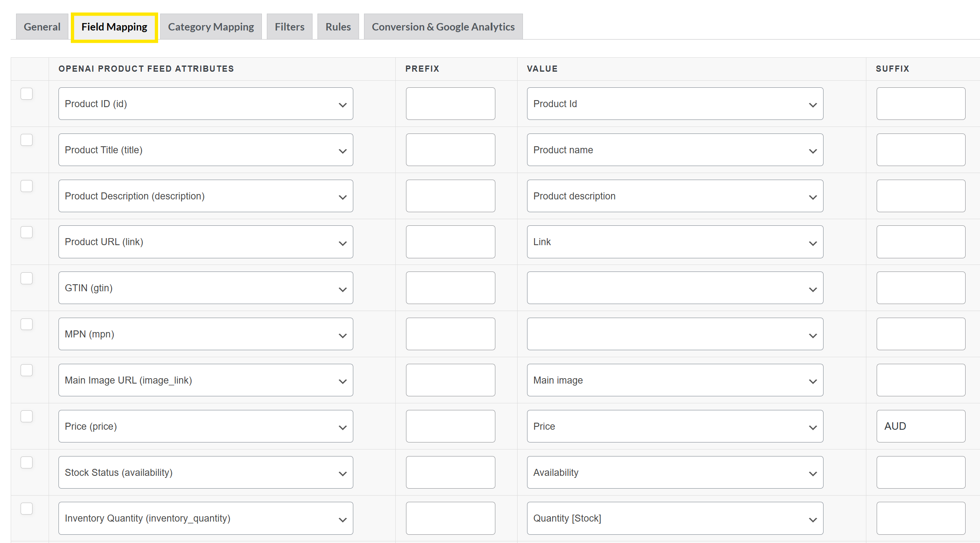Expand the Quantity [Stock] value dropdown
The width and height of the screenshot is (980, 543).
[x=674, y=518]
